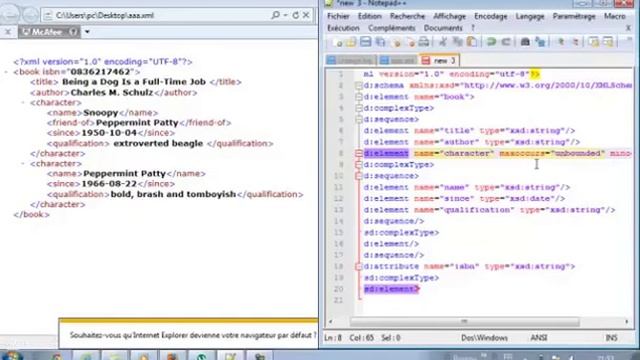Image resolution: width=640 pixels, height=360 pixels.
Task: Click the Cut scissors icon in Notepad++ toolbar
Action: [443, 42]
